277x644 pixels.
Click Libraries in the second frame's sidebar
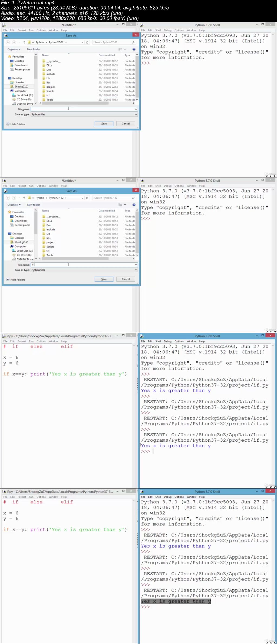point(19,238)
